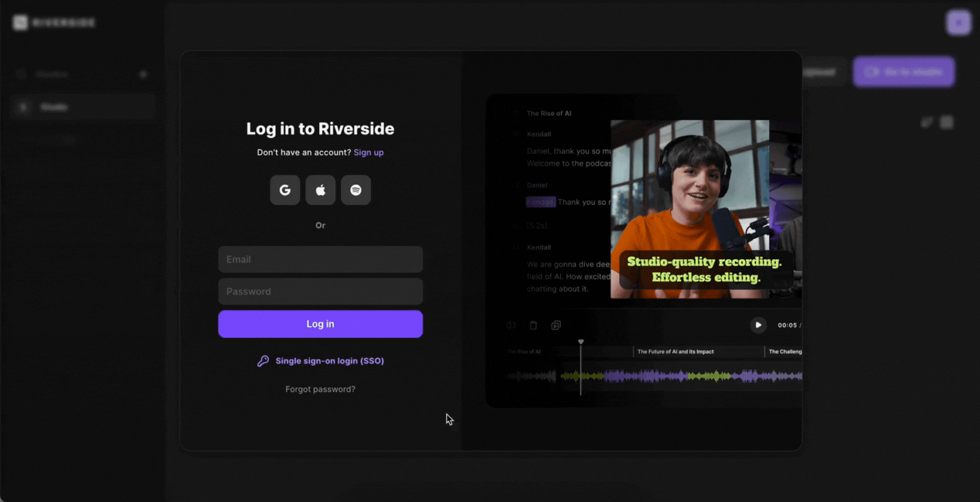Open the Forgot password? link
The height and width of the screenshot is (502, 980).
[321, 389]
